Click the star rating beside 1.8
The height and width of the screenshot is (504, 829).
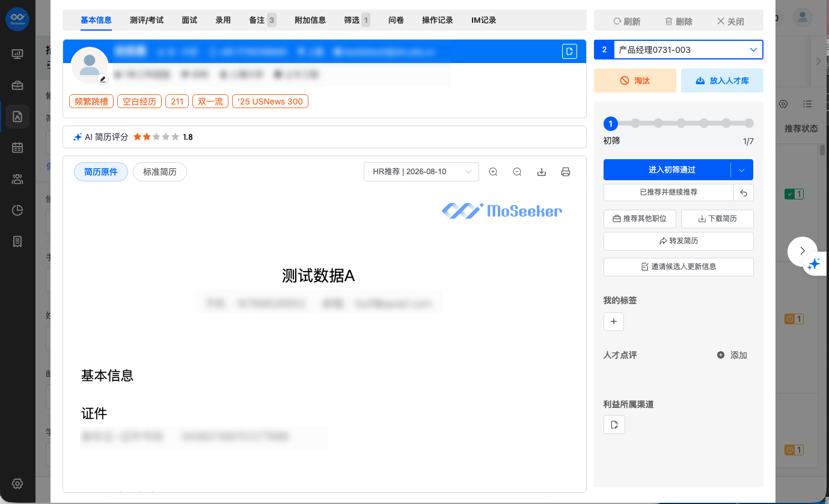tap(156, 137)
